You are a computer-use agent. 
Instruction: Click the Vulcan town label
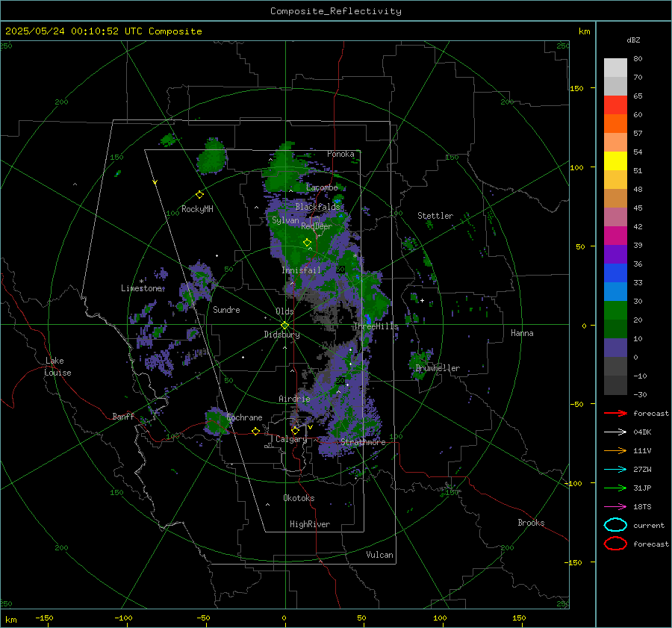[379, 555]
